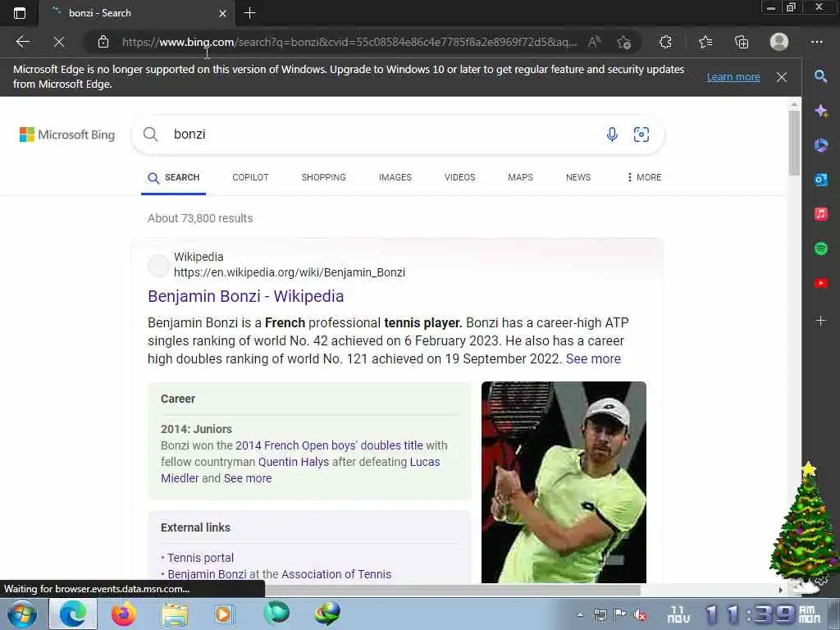The height and width of the screenshot is (630, 840).
Task: Open the sidebar Outlook icon
Action: pyautogui.click(x=820, y=180)
